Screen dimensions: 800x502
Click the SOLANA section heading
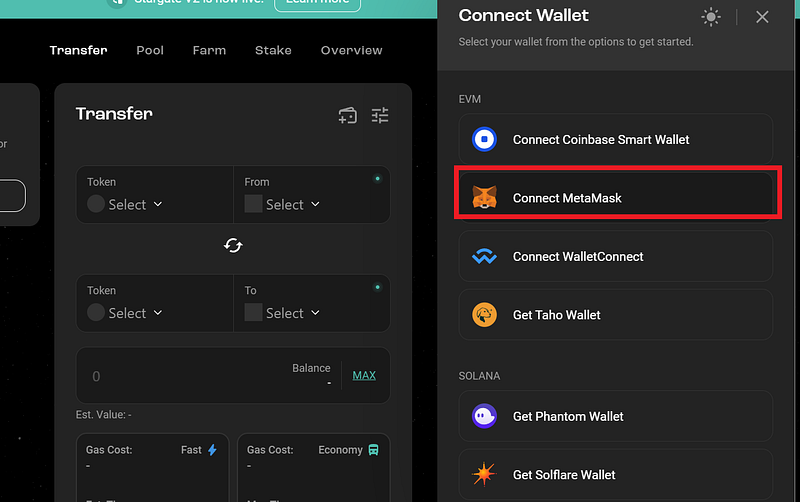tap(479, 376)
